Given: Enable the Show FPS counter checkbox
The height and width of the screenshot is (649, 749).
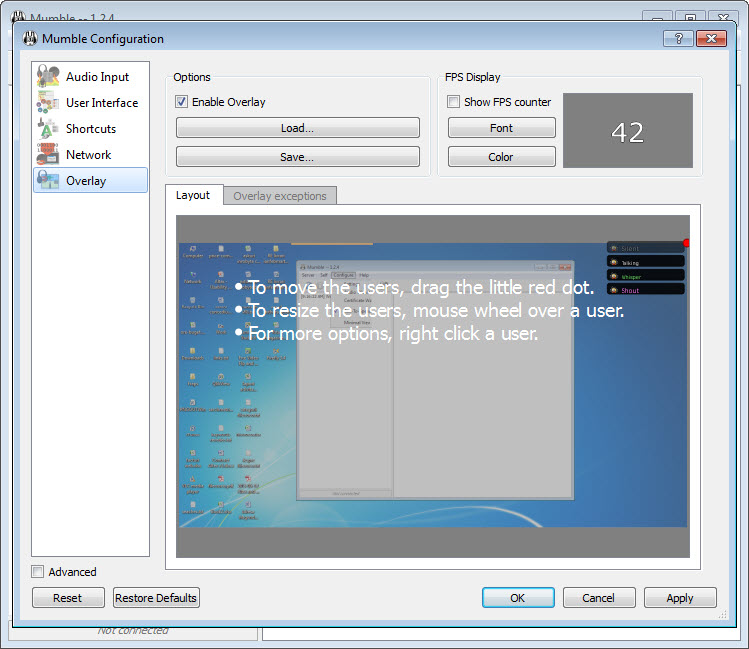Looking at the screenshot, I should tap(453, 102).
